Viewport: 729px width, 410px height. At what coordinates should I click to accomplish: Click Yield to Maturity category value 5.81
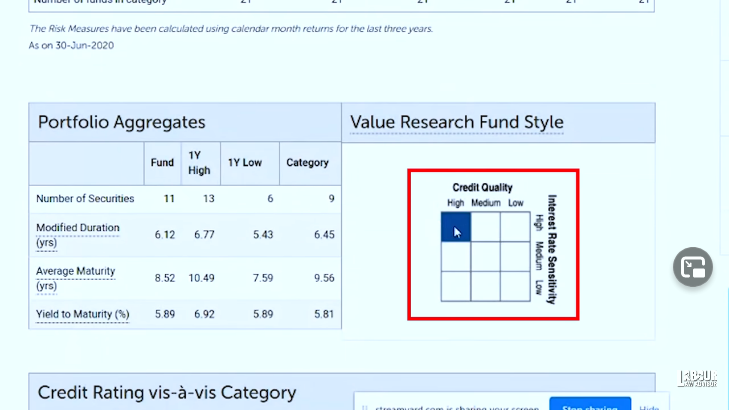324,314
